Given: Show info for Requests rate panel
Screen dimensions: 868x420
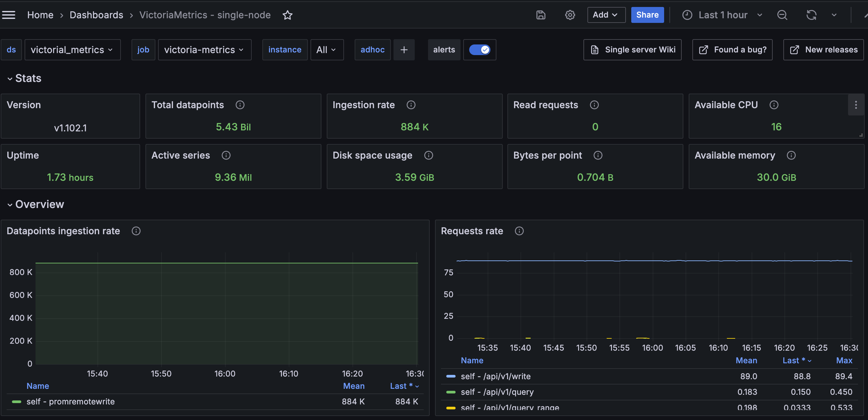Looking at the screenshot, I should tap(519, 231).
